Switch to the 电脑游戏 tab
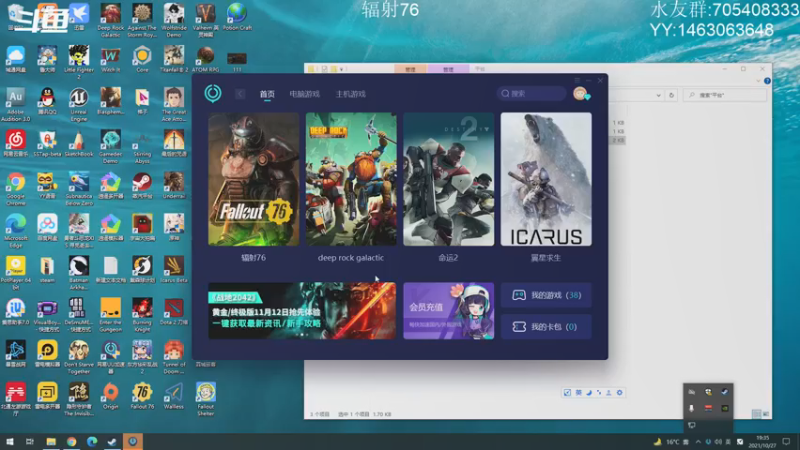 pyautogui.click(x=305, y=94)
